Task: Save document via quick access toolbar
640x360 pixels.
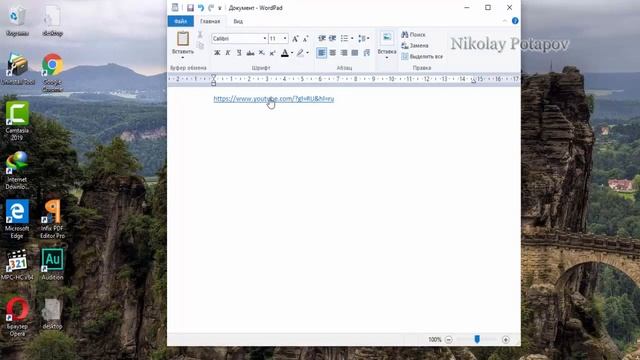Action: pos(190,8)
